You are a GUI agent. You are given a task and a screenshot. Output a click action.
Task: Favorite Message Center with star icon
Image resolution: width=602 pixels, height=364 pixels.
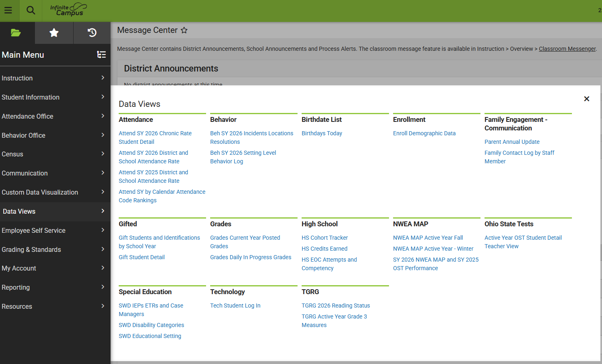click(184, 30)
